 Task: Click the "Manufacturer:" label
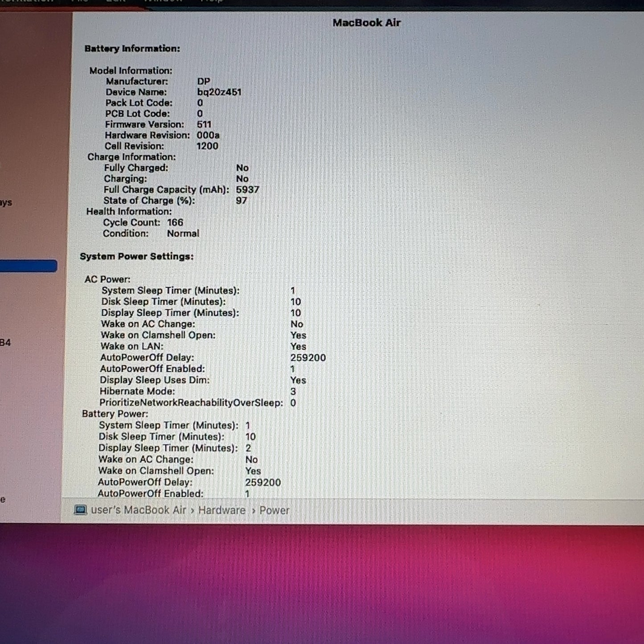137,82
